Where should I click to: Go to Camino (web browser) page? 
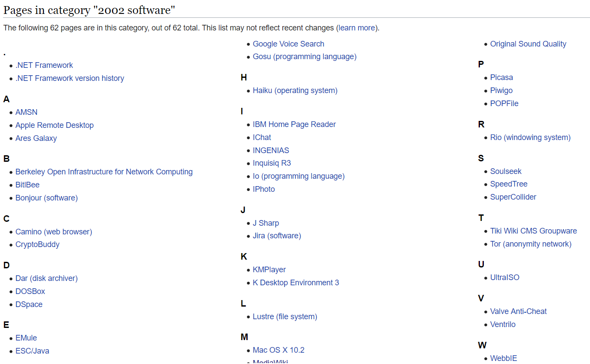click(x=54, y=232)
